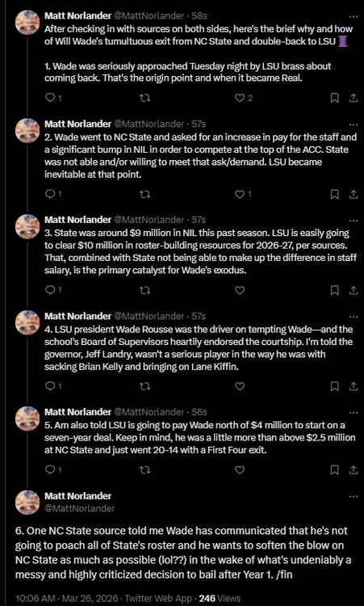Like the tweet mentioning Lane Kiffin
Screen dimensions: 364x606
coord(240,386)
